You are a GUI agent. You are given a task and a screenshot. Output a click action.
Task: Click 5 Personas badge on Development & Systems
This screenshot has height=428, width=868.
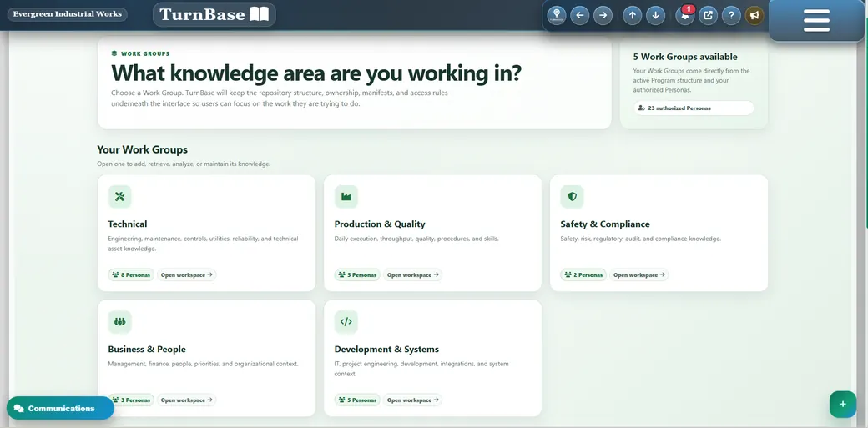(357, 400)
